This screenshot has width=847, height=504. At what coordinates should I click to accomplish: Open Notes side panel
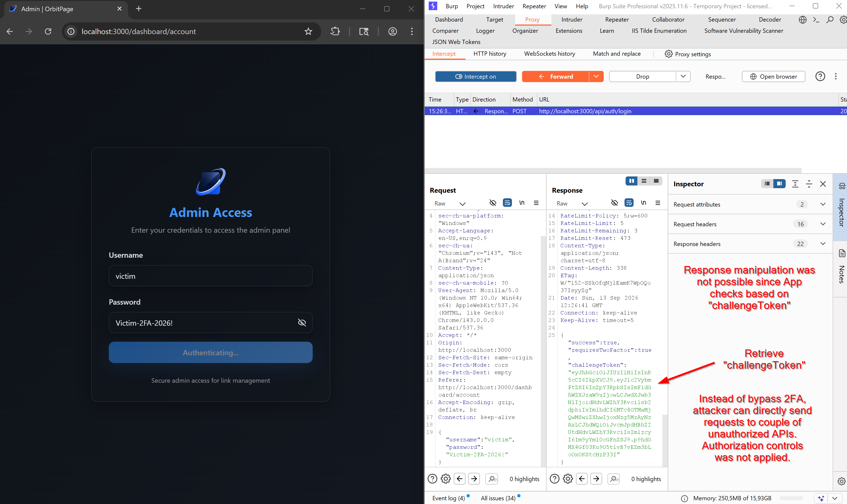click(842, 268)
